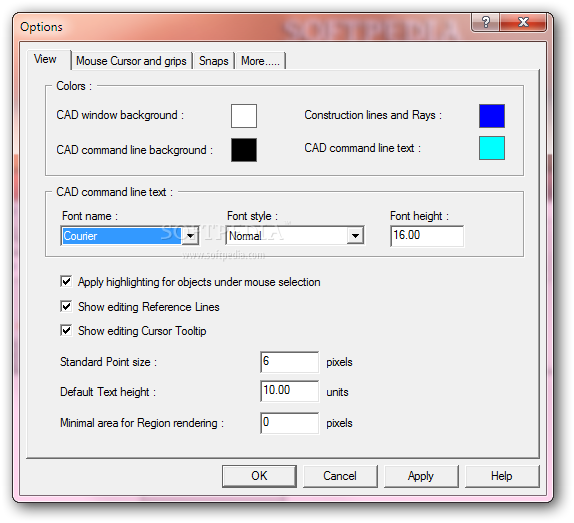Image resolution: width=574 pixels, height=523 pixels.
Task: Toggle Show editing Reference Lines checkbox
Action: coord(66,306)
